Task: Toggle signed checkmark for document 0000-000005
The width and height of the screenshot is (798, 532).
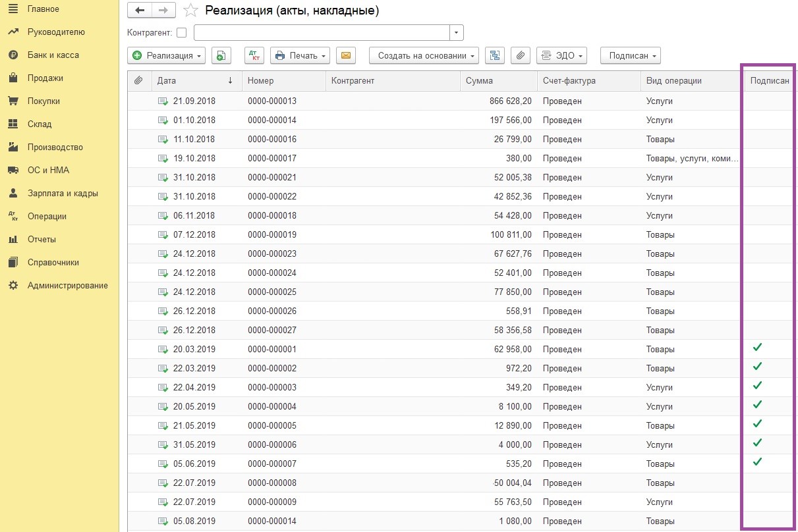Action: 757,423
